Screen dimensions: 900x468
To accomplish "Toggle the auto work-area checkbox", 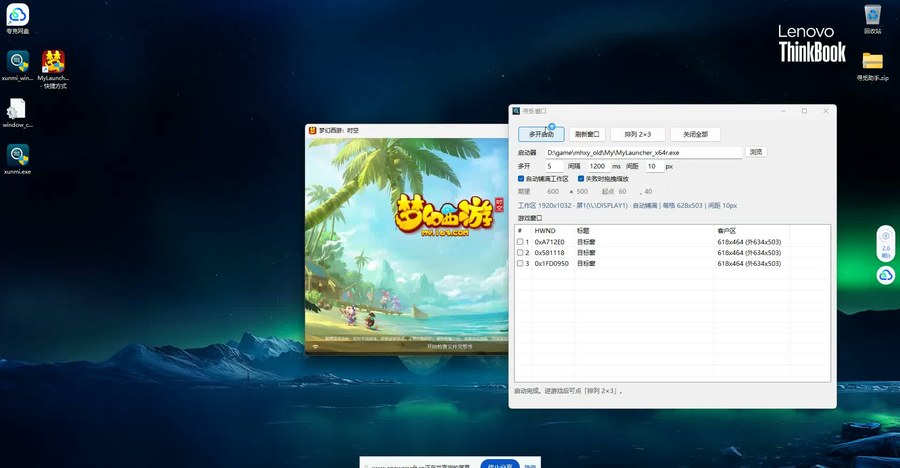I will 521,179.
